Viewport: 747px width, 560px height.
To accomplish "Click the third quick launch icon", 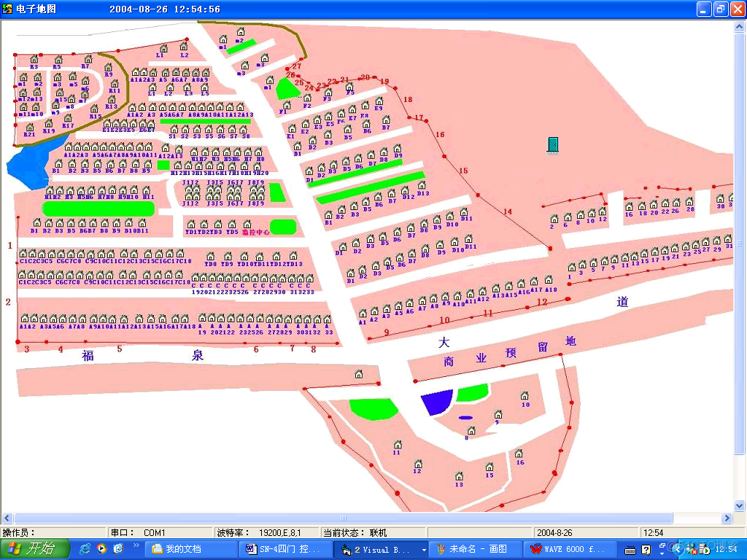I will pos(118,549).
